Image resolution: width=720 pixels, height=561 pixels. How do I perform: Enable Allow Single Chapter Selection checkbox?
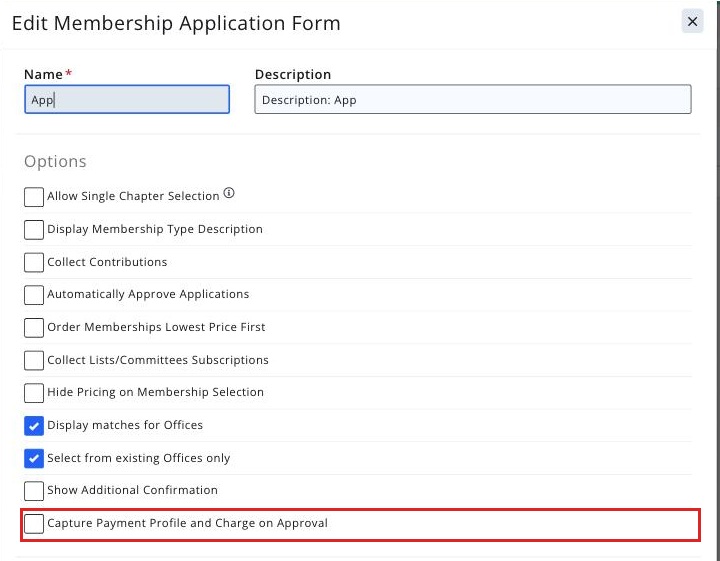[34, 197]
